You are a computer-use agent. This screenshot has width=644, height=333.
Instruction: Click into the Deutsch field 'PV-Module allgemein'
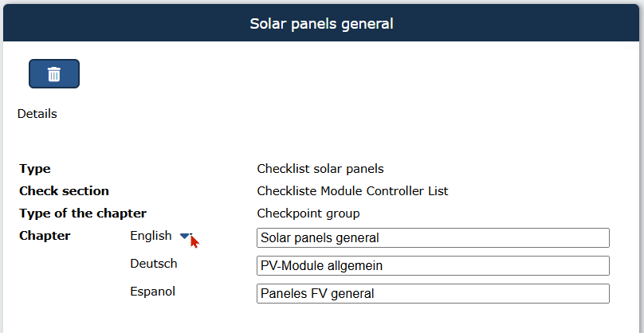[x=433, y=265]
